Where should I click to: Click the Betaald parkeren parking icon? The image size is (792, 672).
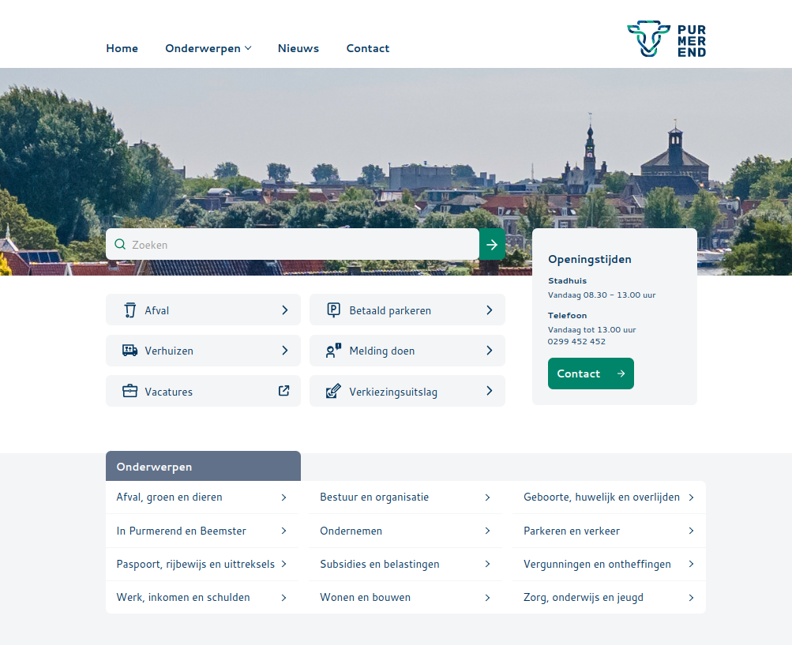(x=334, y=310)
